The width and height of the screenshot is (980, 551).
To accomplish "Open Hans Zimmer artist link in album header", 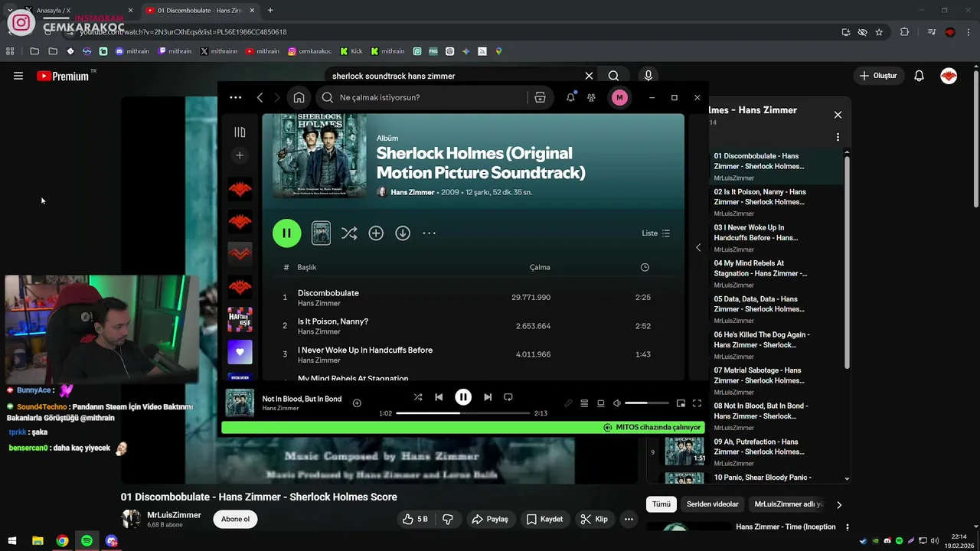I will 413,192.
